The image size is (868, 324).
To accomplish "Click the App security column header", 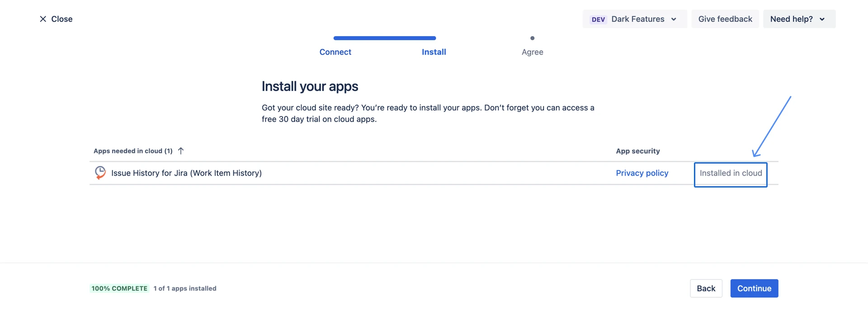I will [x=638, y=151].
